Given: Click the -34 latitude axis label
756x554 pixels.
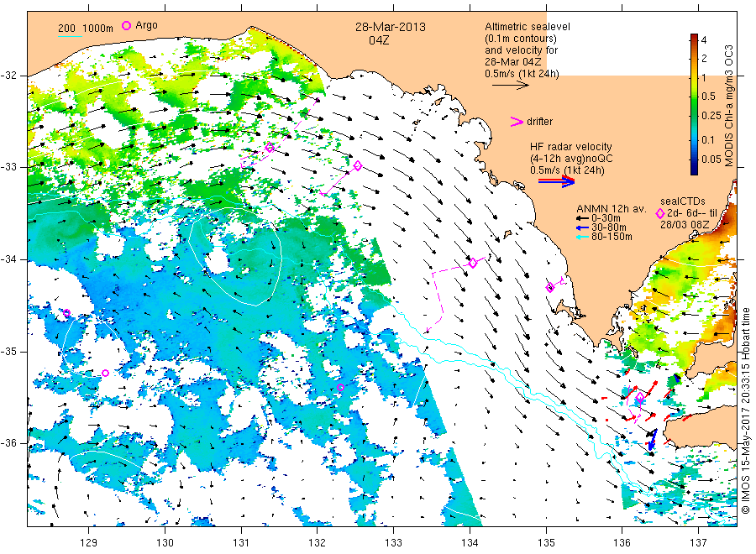Looking at the screenshot, I should click(8, 259).
